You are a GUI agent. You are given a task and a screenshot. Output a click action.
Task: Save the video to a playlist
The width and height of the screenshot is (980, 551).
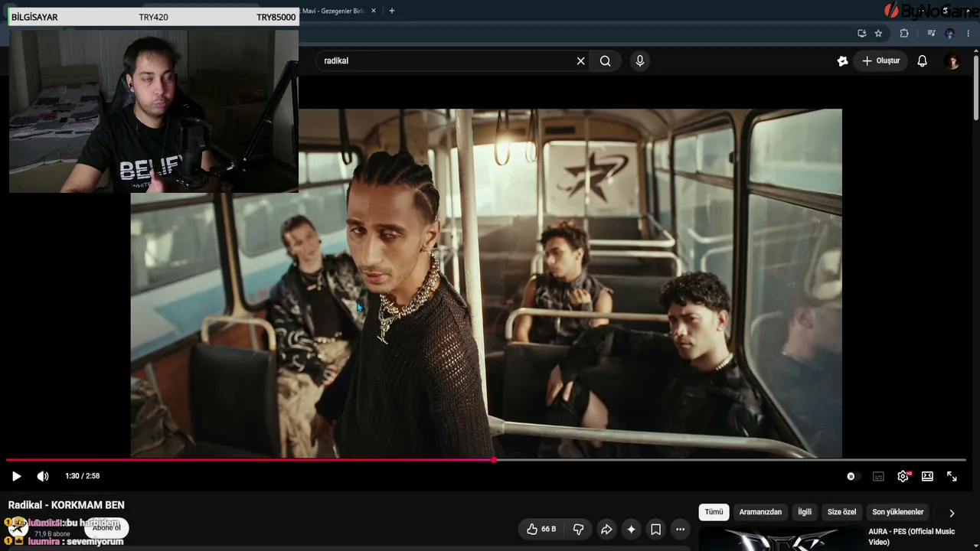click(655, 529)
